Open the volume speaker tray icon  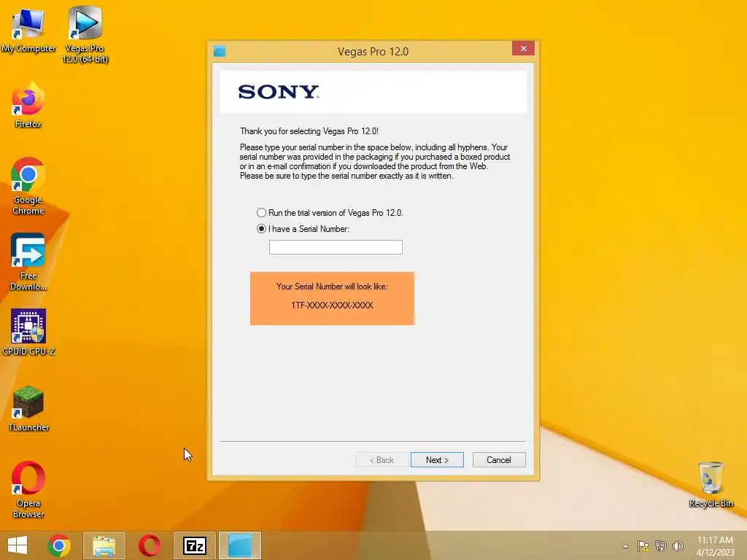(678, 546)
